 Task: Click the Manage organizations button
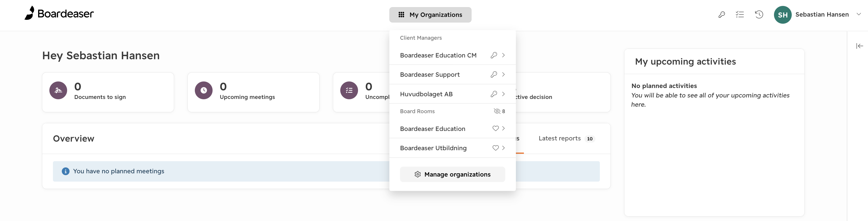point(452,174)
